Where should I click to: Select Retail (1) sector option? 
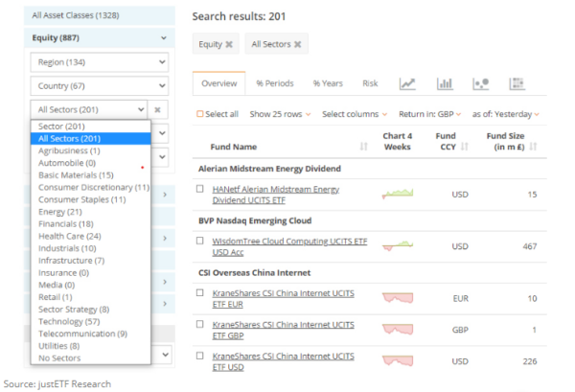coord(91,297)
